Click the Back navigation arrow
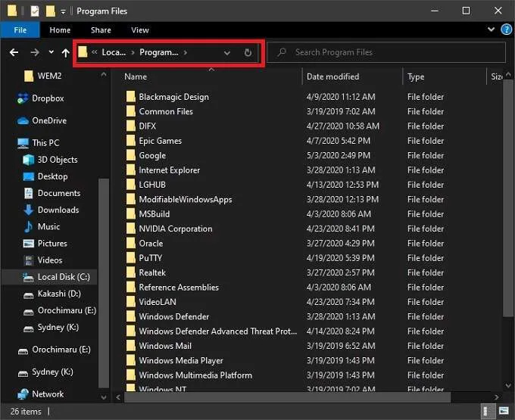 [x=14, y=52]
